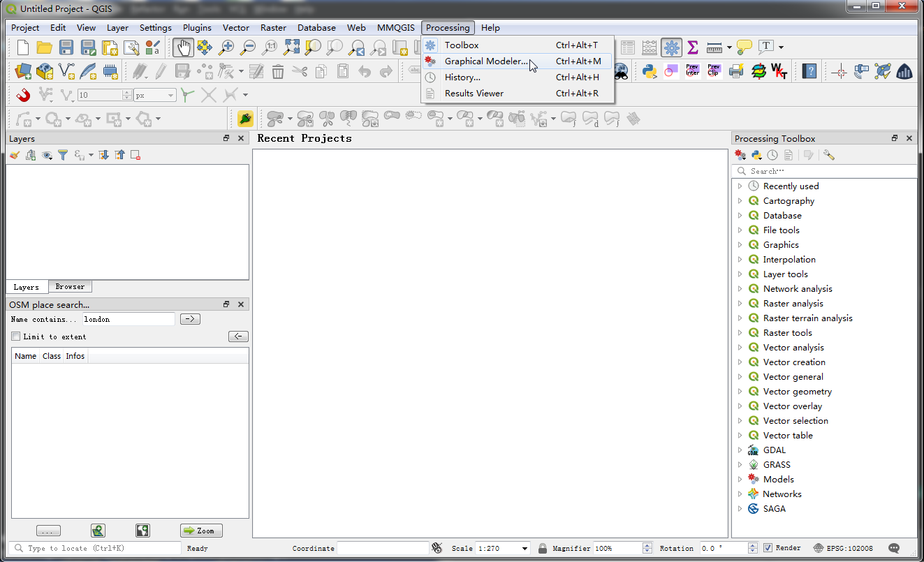Open the blue Help book icon
Image resolution: width=924 pixels, height=562 pixels.
[x=809, y=71]
